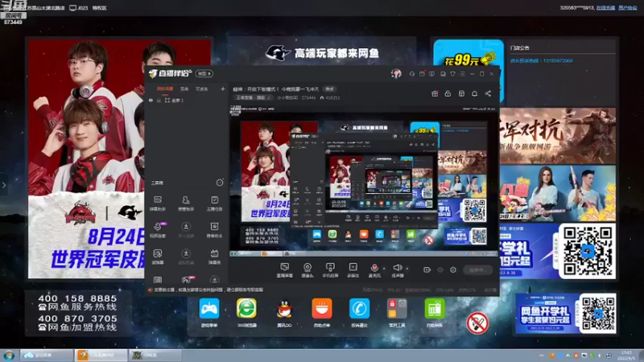
Task: Click the PK tool icon with hot badge
Action: point(187,279)
